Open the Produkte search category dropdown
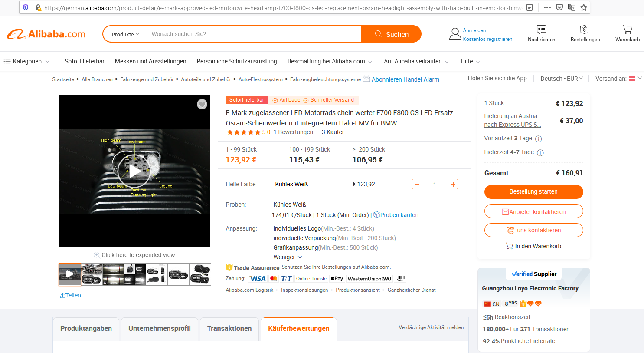The image size is (644, 353). (125, 34)
